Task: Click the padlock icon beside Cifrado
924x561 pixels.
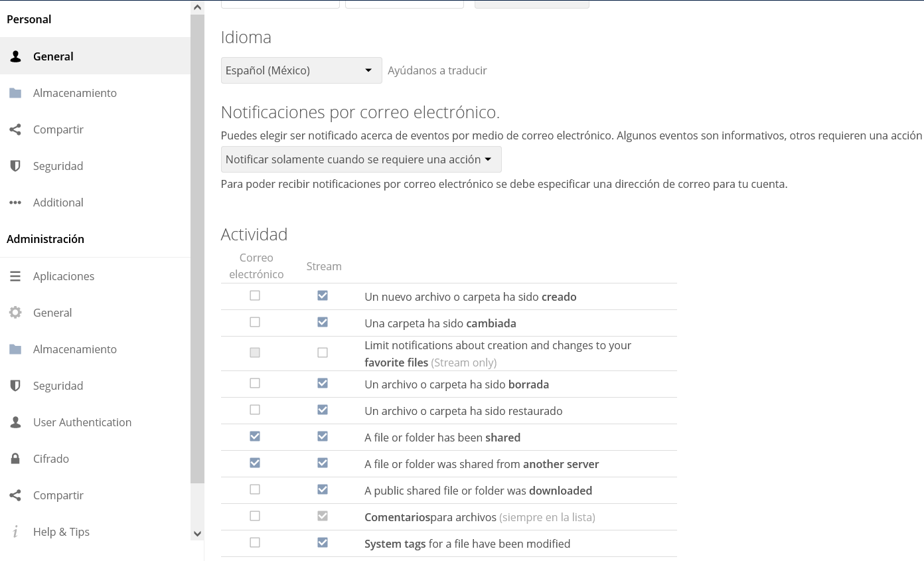Action: click(15, 459)
